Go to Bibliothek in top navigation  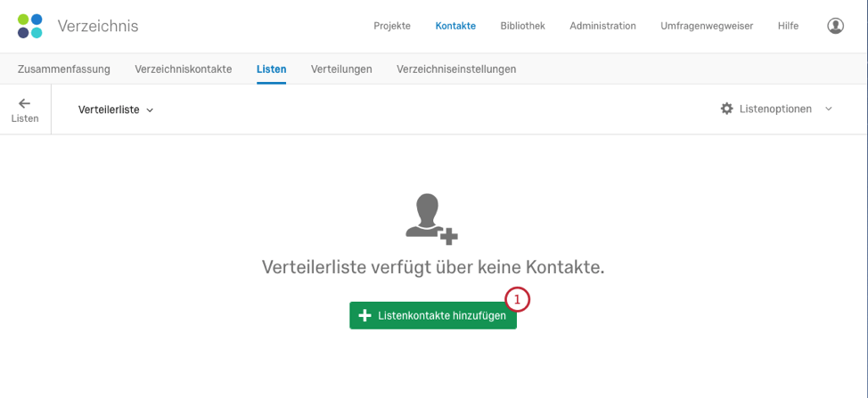[x=522, y=26]
